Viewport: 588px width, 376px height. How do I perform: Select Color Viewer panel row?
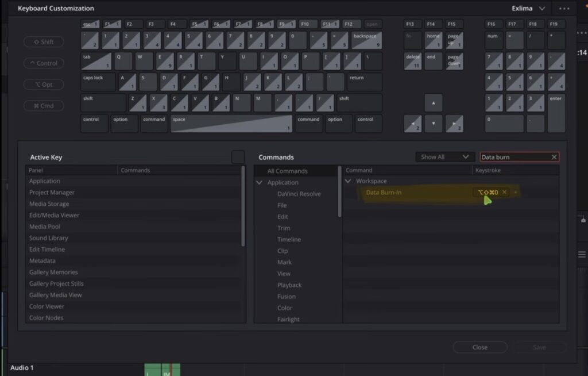133,306
